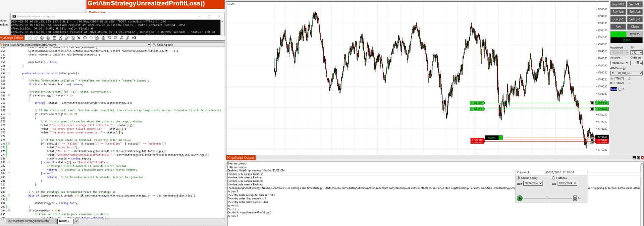The image size is (644, 226).
Task: Open the Account Playback dropdown
Action: 620,63
